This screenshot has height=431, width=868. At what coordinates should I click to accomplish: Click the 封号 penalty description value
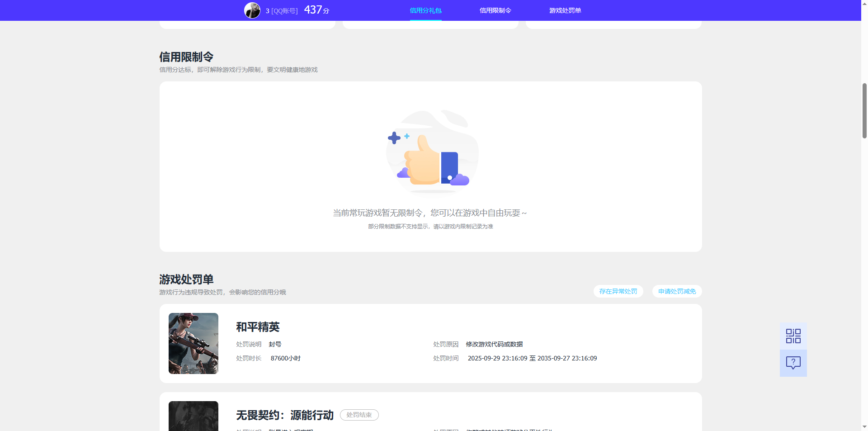tap(275, 344)
